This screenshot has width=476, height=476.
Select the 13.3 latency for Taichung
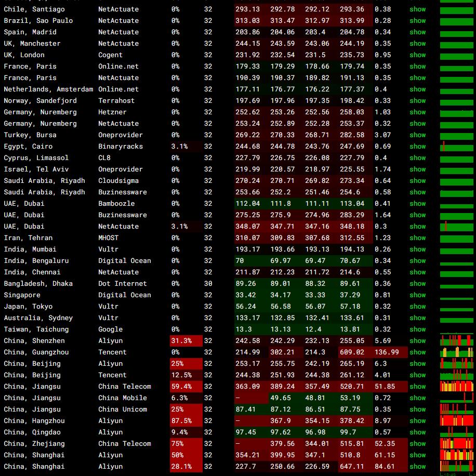[x=244, y=329]
